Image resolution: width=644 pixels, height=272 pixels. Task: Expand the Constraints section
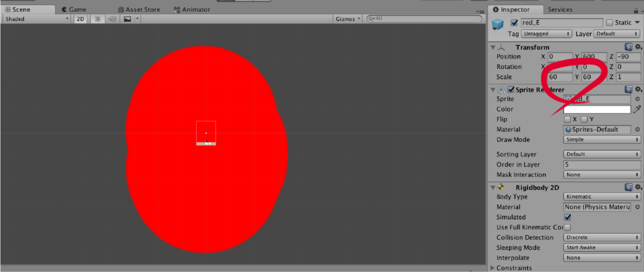[x=493, y=268]
